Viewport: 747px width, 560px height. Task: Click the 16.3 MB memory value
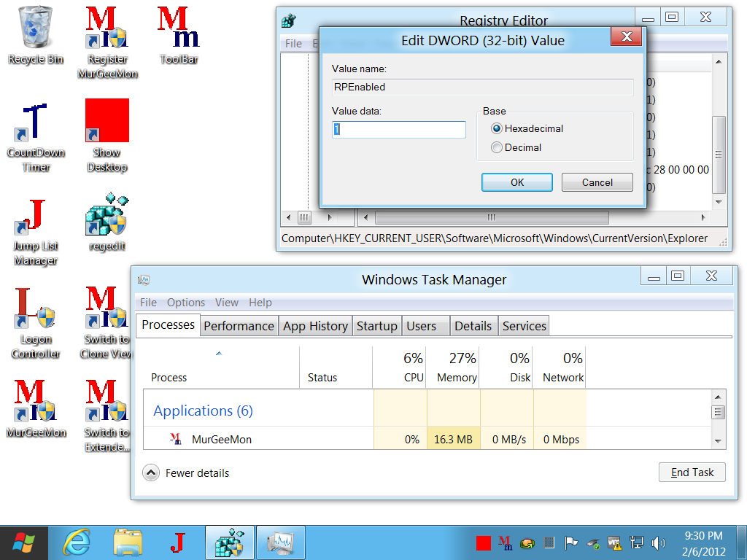453,439
